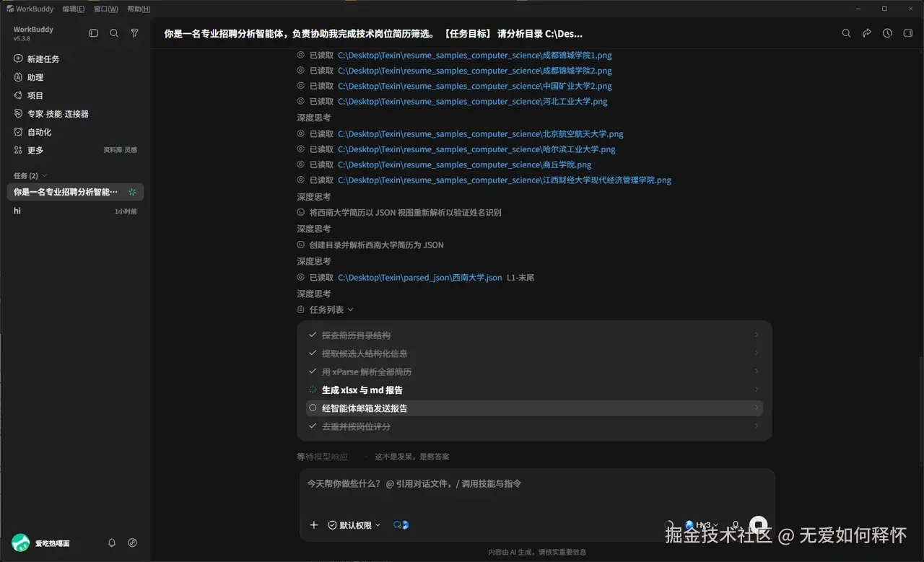Open the sidebar filter funnel icon

(x=134, y=33)
